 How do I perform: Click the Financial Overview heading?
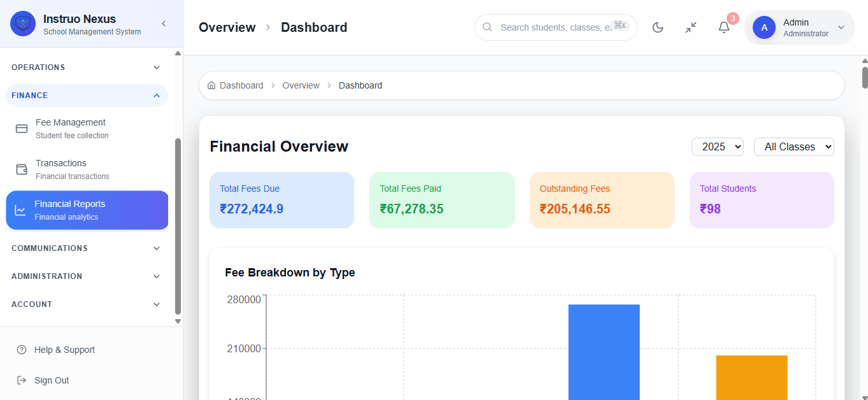tap(279, 146)
